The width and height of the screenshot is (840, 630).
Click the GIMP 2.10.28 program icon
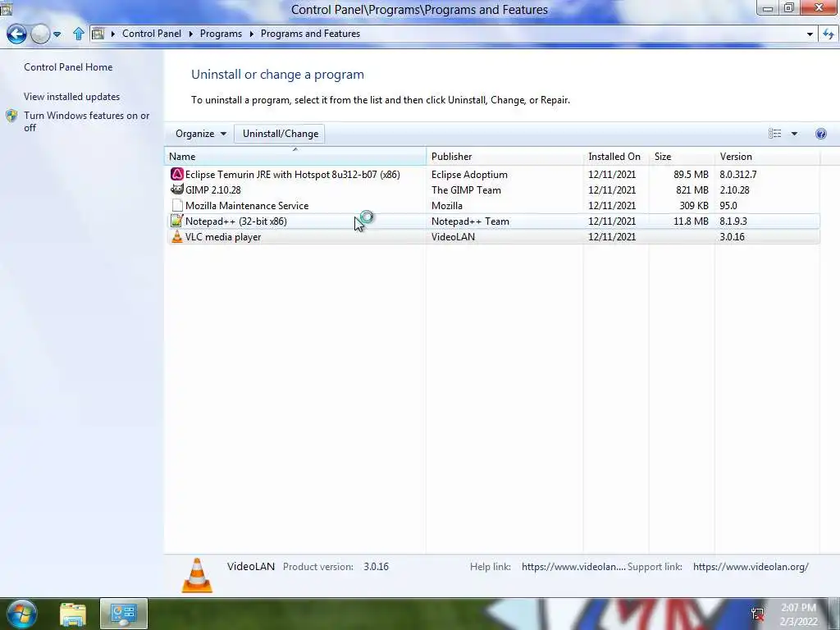[177, 189]
